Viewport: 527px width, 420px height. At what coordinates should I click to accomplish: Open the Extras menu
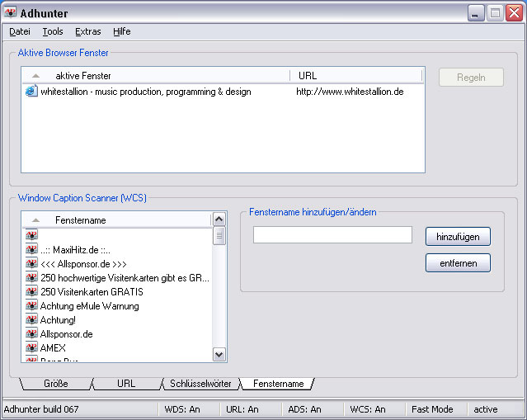(x=87, y=31)
